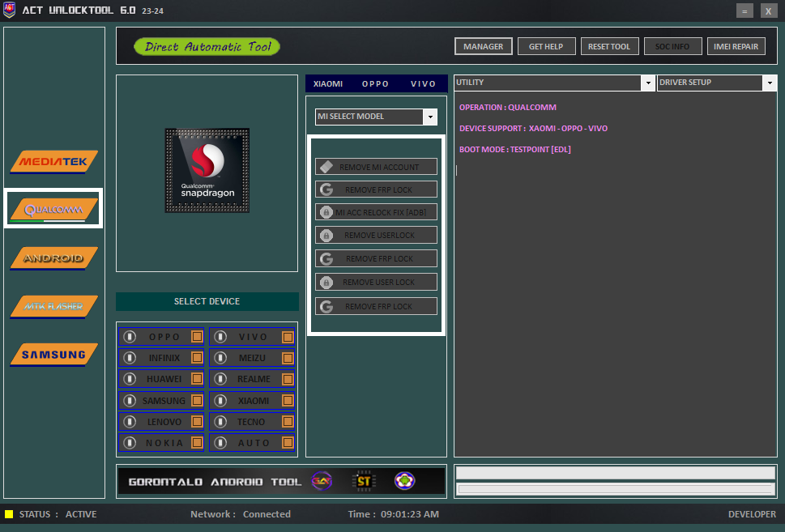
Task: Click the ACT shield logo in title bar
Action: [x=9, y=10]
